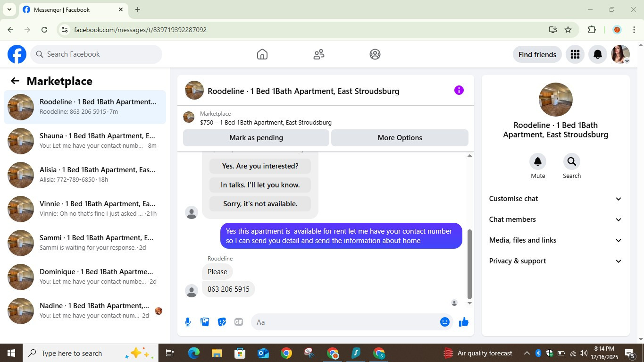Open Microsoft Edge from the taskbar
The width and height of the screenshot is (644, 362).
point(194,353)
